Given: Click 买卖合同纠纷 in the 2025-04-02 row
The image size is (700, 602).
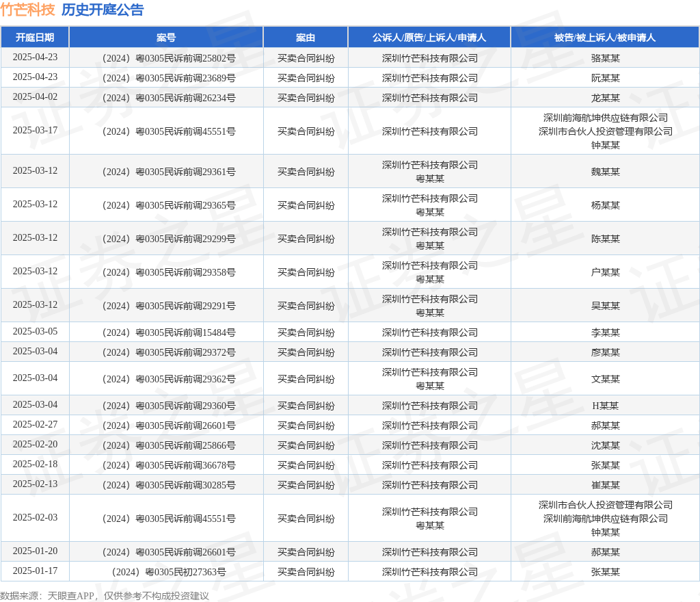Looking at the screenshot, I should [x=306, y=98].
